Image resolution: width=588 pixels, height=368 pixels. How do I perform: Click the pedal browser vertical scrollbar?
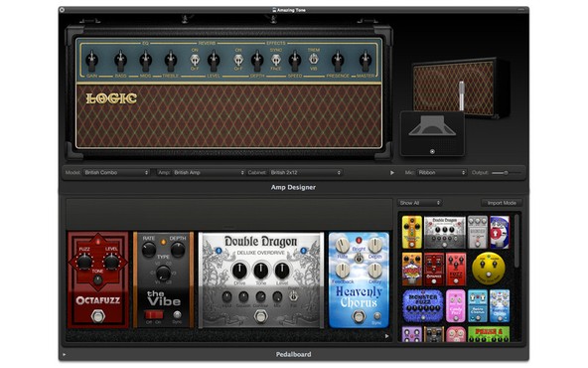516,241
